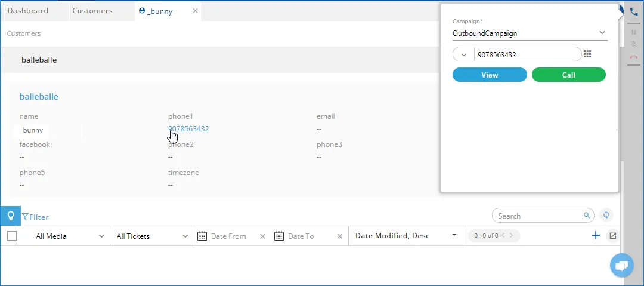
Task: Click the facebook field label
Action: [x=35, y=144]
